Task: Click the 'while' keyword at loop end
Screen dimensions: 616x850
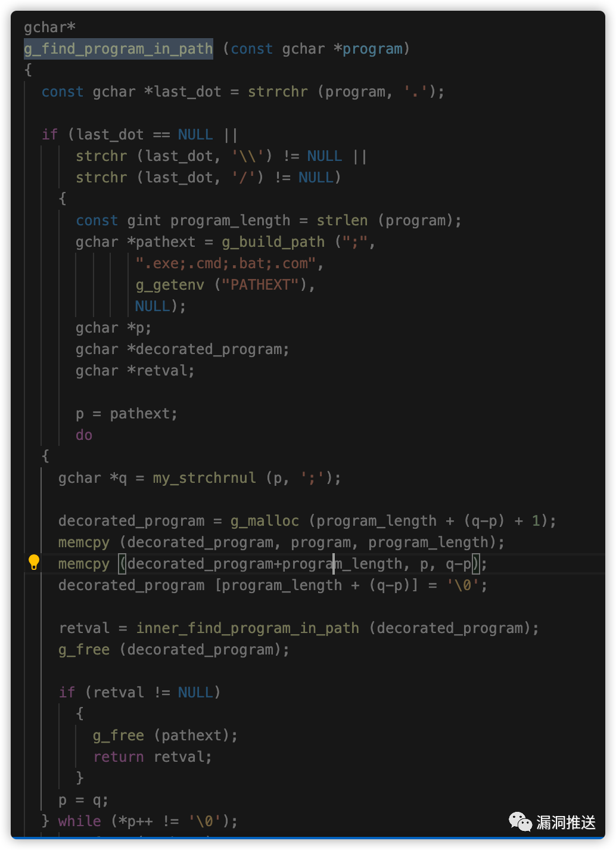Action: pyautogui.click(x=79, y=821)
